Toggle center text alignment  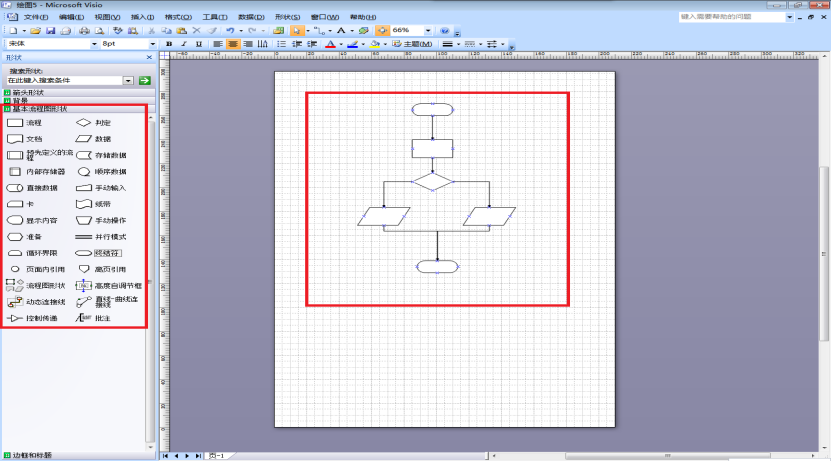click(232, 44)
